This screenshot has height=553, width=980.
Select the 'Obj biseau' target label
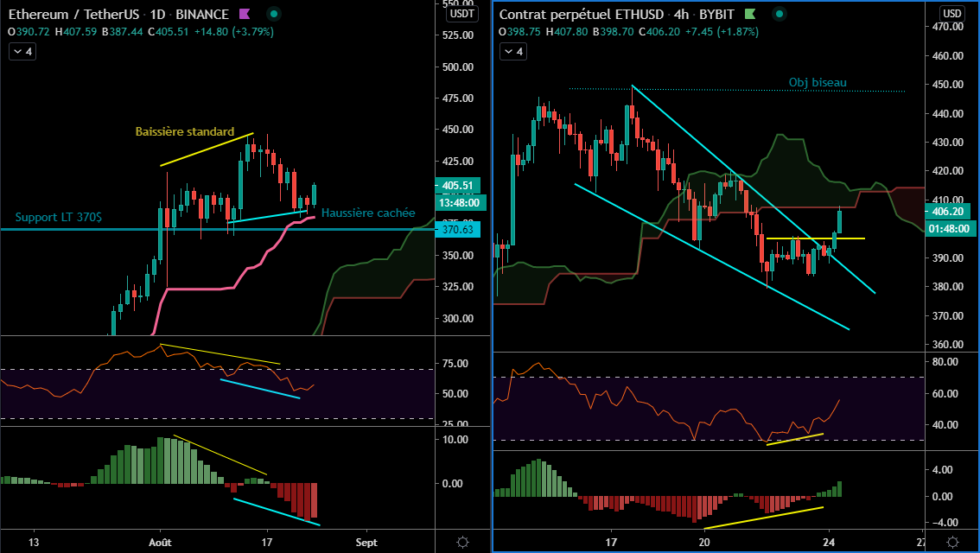[x=817, y=83]
